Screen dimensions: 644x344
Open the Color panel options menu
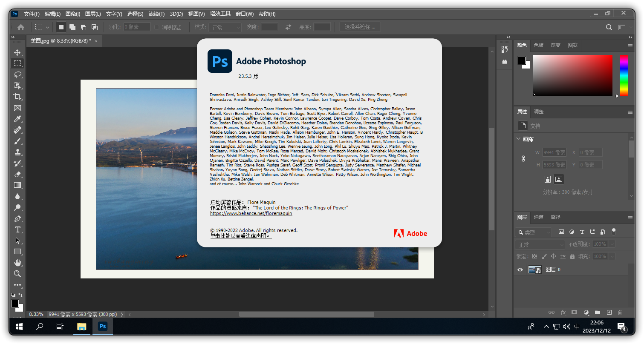coord(630,46)
